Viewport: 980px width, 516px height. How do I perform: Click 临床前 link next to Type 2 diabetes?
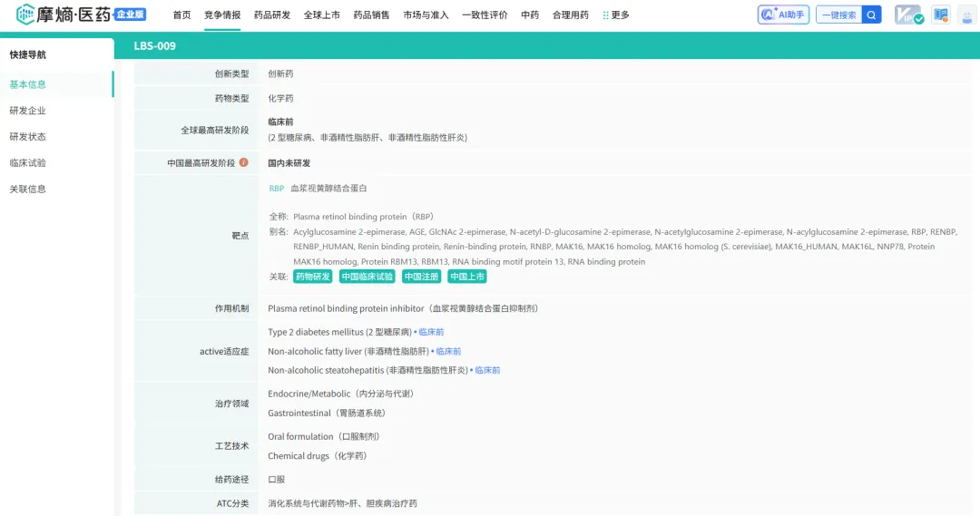click(x=431, y=332)
